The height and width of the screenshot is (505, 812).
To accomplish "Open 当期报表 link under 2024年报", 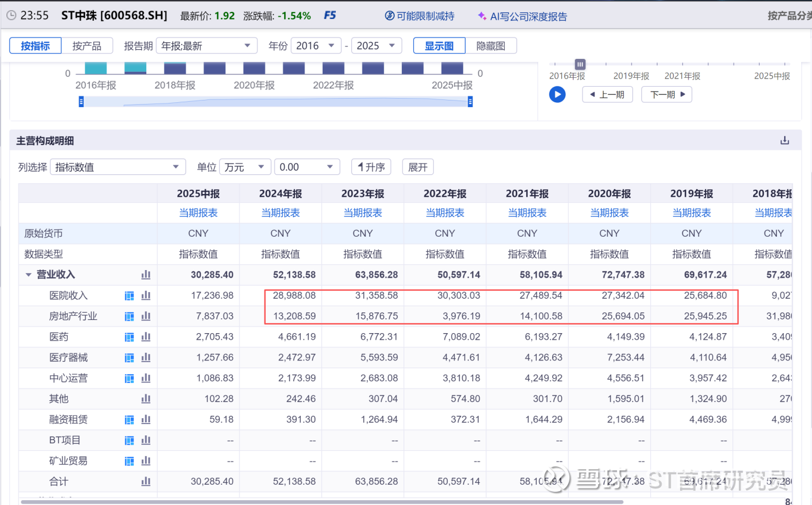I will coord(281,213).
